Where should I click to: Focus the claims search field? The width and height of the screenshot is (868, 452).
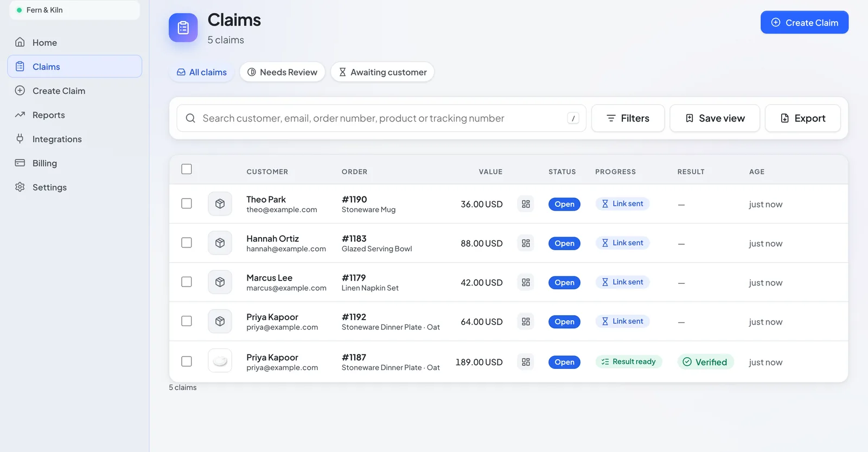coord(381,118)
